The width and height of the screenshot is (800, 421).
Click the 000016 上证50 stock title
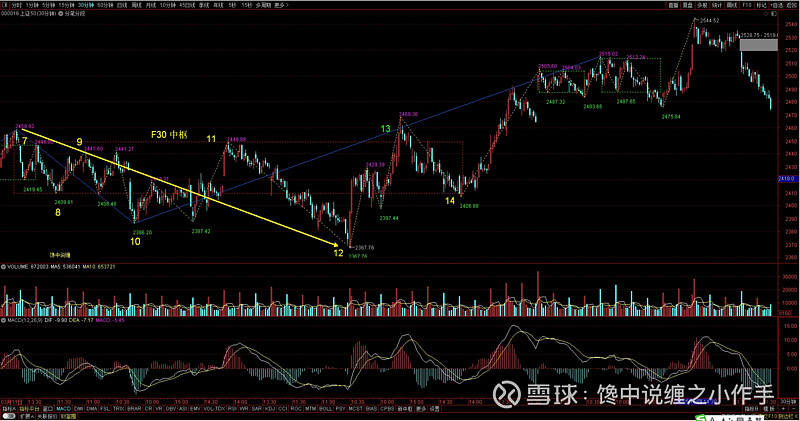pos(28,14)
